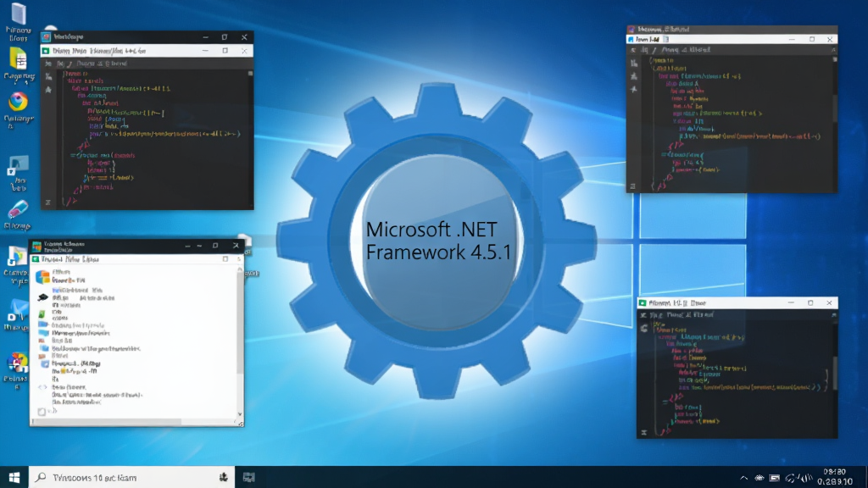868x488 pixels.
Task: Select the blue envelope desktop icon
Action: click(x=19, y=309)
